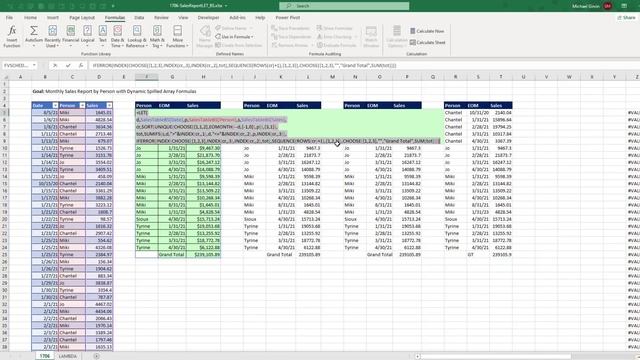Switch to the Home tab
The width and height of the screenshot is (640, 360).
pos(30,18)
